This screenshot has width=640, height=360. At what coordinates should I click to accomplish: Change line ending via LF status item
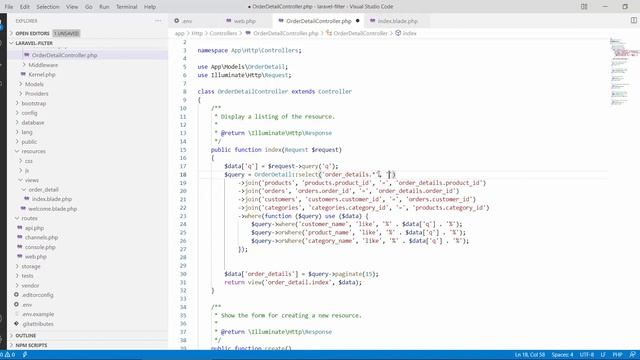[603, 355]
